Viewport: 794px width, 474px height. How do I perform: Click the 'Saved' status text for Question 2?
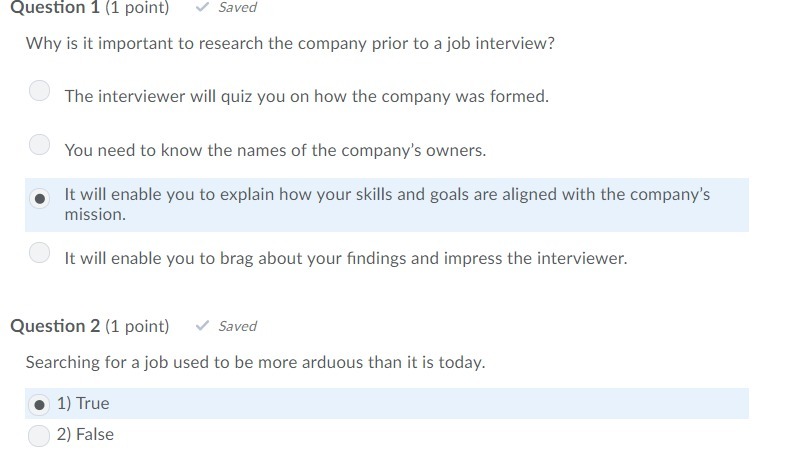click(x=237, y=326)
